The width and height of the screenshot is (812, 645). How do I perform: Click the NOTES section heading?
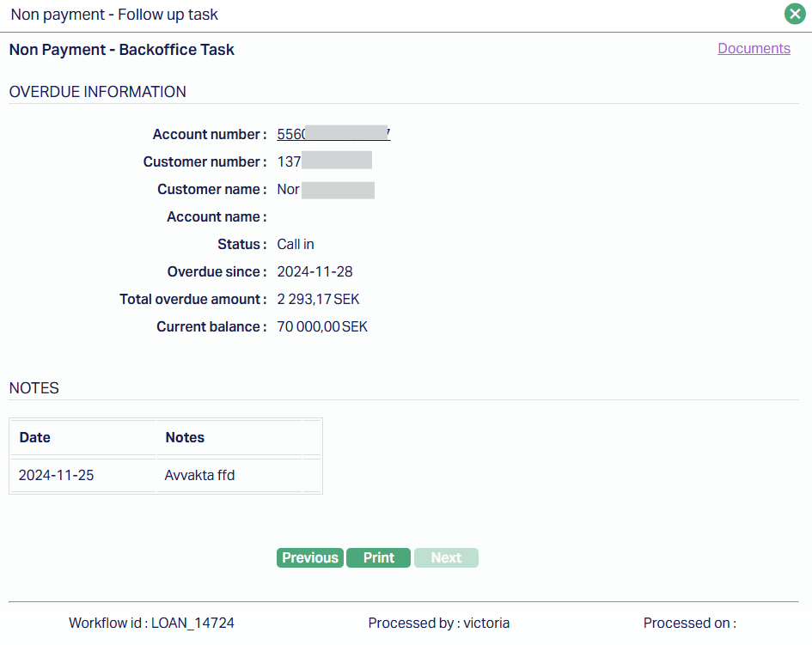click(x=34, y=388)
